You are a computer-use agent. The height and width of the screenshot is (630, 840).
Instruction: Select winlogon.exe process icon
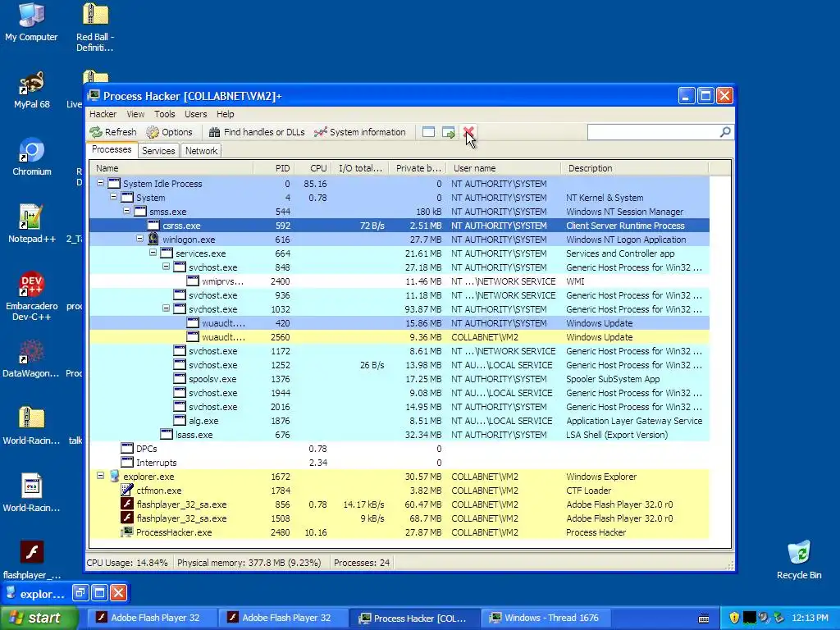coord(153,239)
